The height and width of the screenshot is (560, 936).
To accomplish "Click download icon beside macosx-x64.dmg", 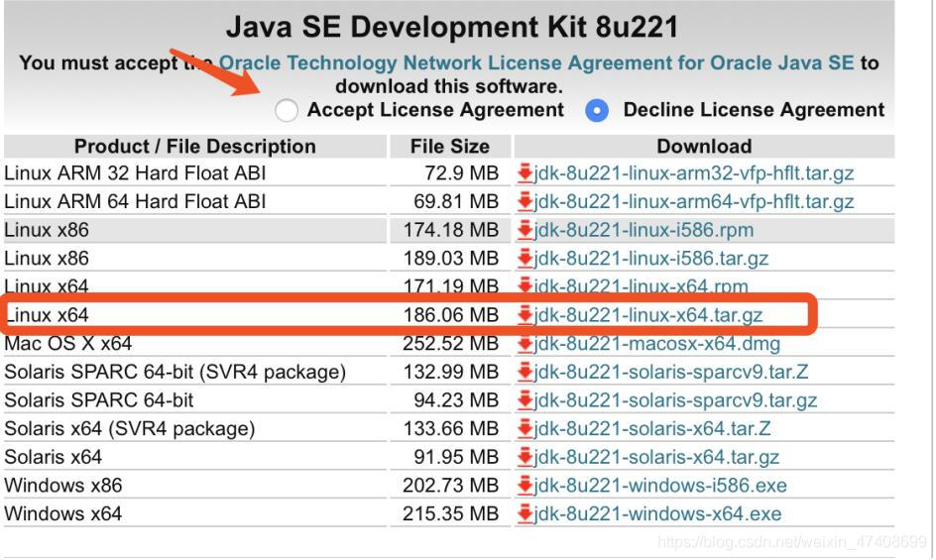I will click(x=525, y=344).
